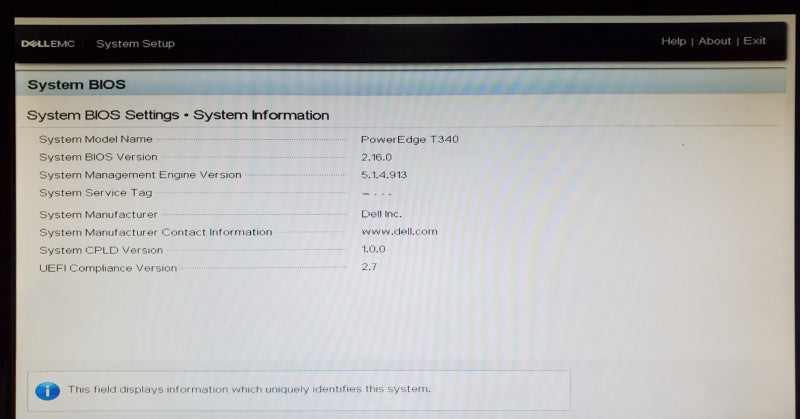Click the BIOS version value 2.16.0

click(377, 157)
